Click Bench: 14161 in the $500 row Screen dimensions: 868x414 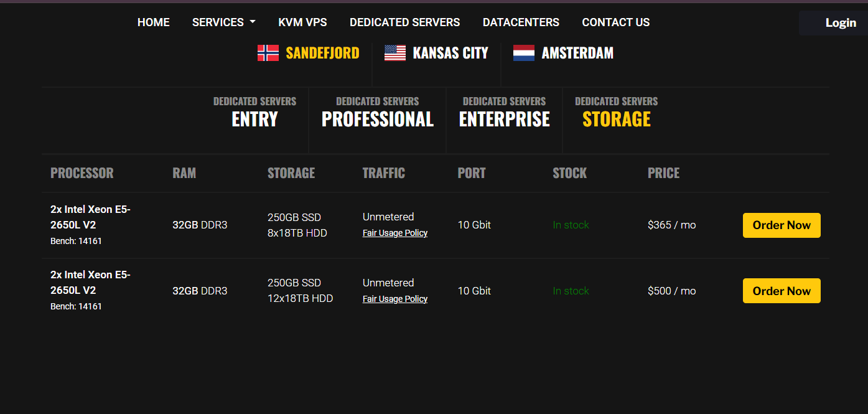click(76, 306)
